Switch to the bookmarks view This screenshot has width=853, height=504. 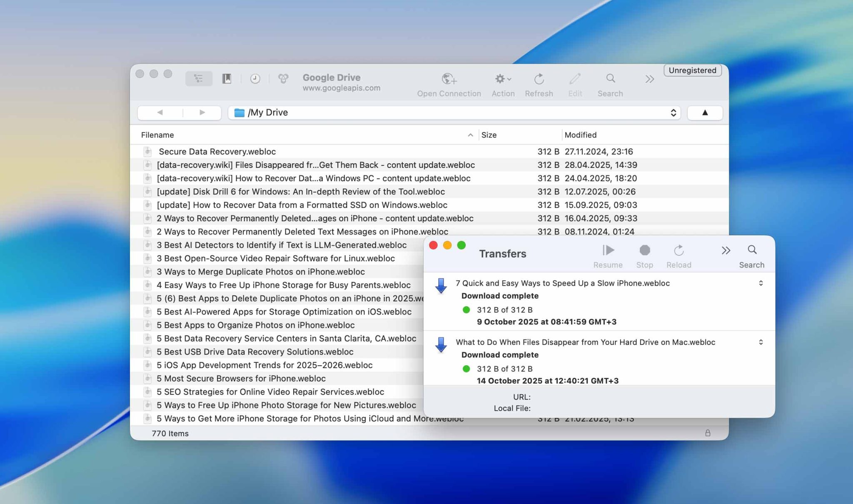(x=227, y=78)
